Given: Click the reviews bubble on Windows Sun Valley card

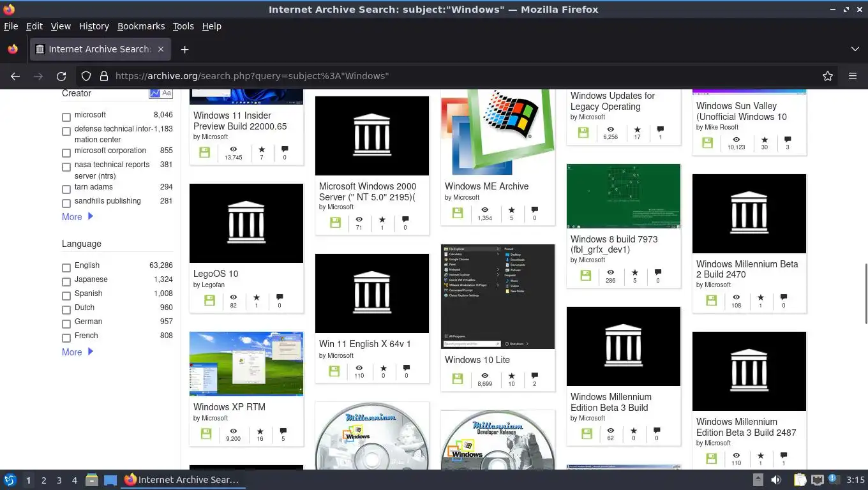Looking at the screenshot, I should [788, 139].
